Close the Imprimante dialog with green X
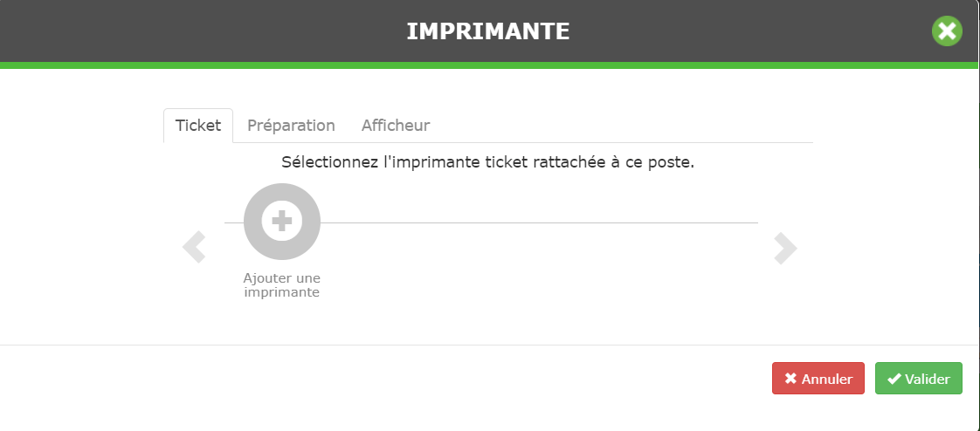The width and height of the screenshot is (980, 431). tap(947, 31)
